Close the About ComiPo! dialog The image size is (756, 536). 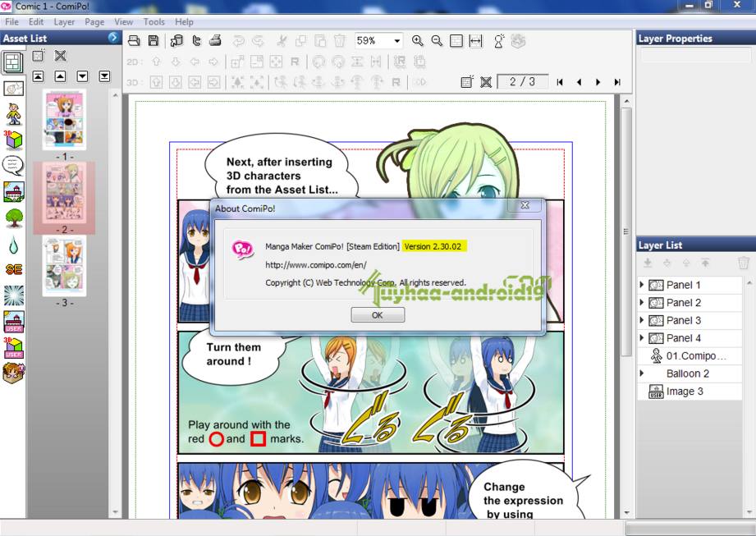pos(525,205)
